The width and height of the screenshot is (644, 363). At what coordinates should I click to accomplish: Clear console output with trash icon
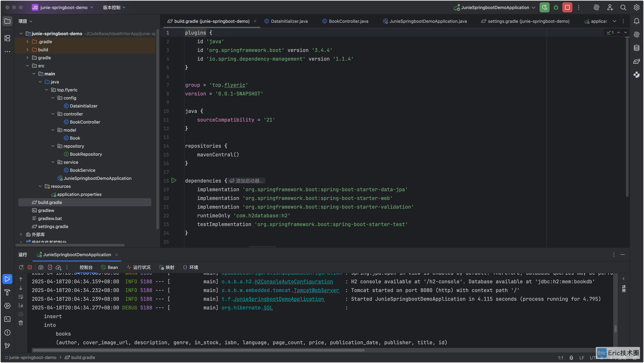pyautogui.click(x=21, y=323)
